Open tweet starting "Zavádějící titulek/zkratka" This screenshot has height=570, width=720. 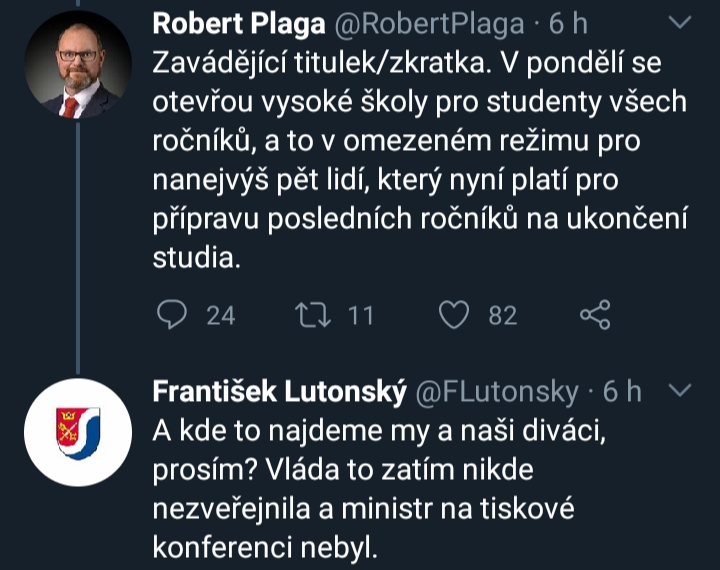400,62
